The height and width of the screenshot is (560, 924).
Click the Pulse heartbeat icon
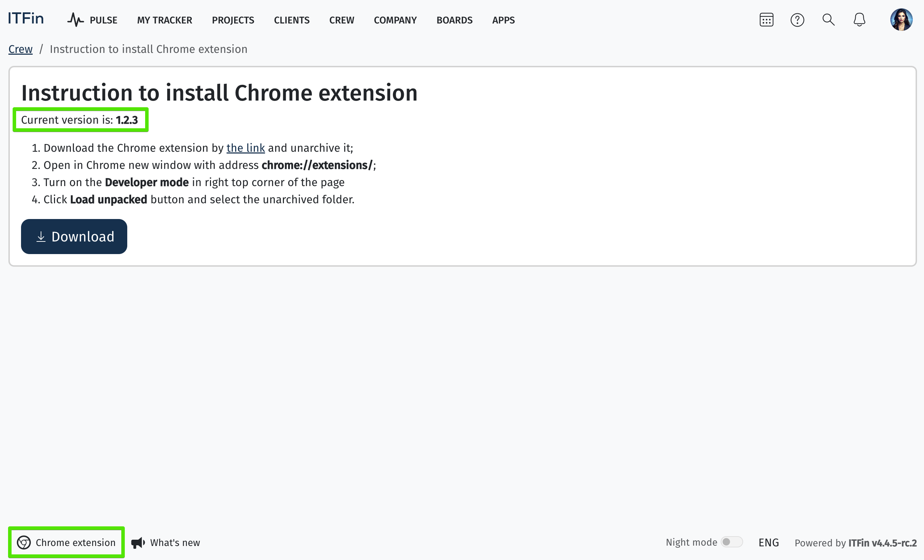tap(76, 20)
